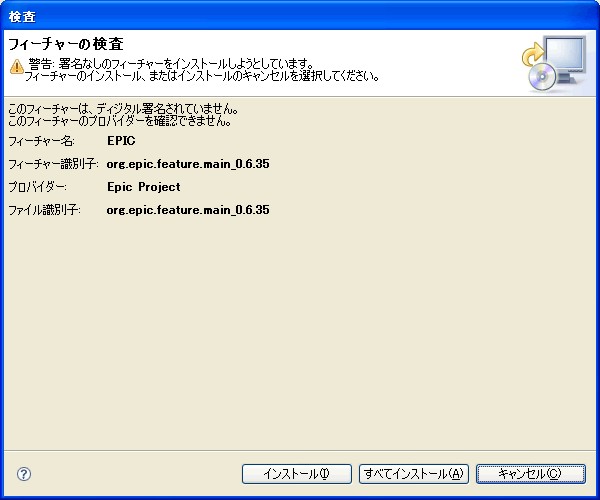Cancel installation with キャンセル(C) button
The height and width of the screenshot is (500, 600).
pyautogui.click(x=531, y=474)
